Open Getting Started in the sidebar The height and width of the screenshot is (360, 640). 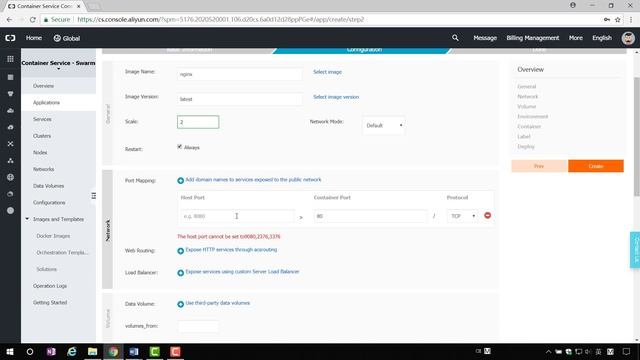(50, 302)
